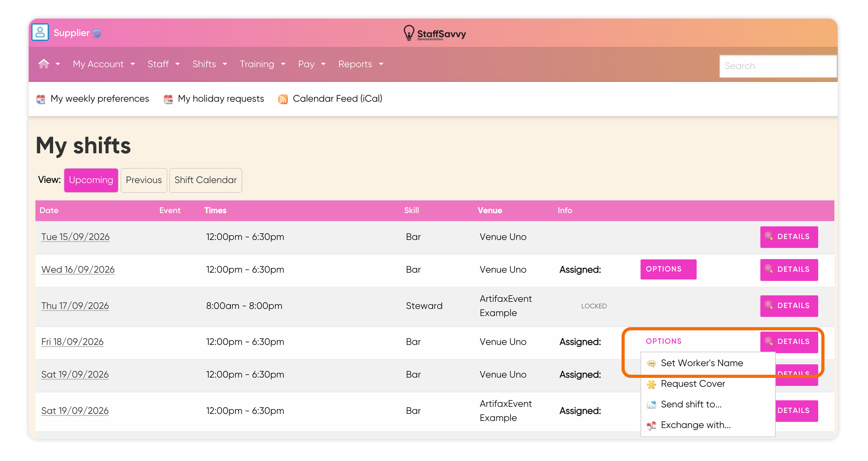Open the Home icon in navigation bar
The height and width of the screenshot is (461, 868).
(x=44, y=64)
